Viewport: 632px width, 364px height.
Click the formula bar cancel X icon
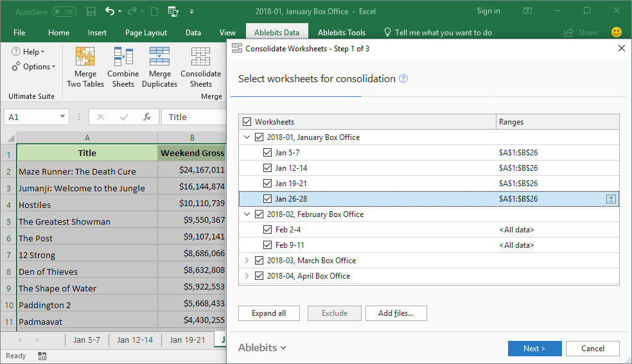pyautogui.click(x=101, y=117)
